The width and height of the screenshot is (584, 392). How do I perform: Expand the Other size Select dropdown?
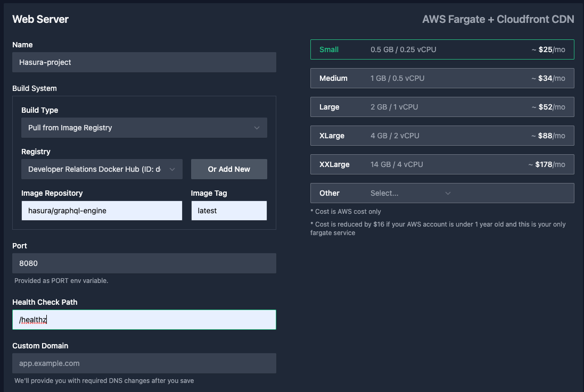point(410,193)
